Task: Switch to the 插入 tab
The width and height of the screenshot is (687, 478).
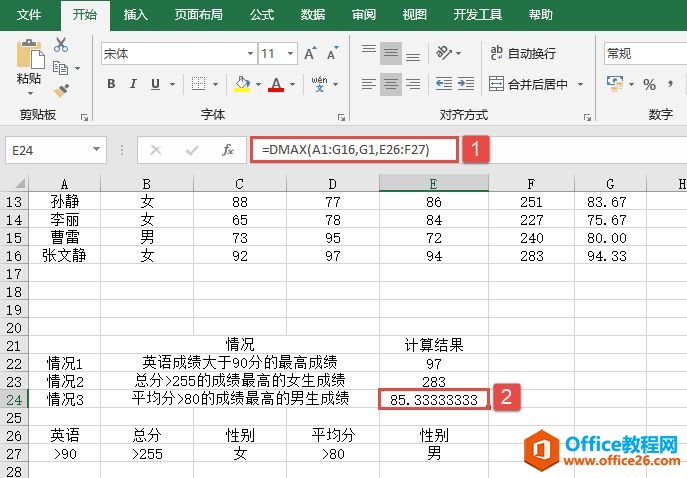Action: click(x=135, y=15)
